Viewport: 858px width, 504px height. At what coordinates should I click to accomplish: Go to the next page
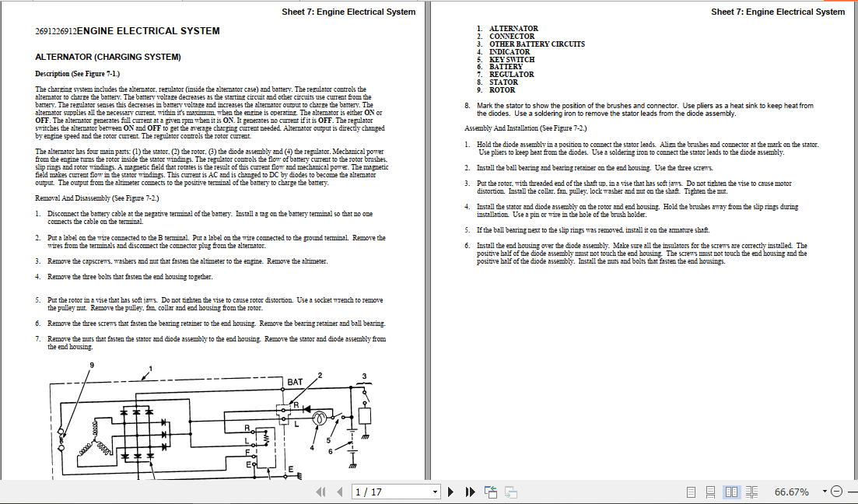click(451, 492)
